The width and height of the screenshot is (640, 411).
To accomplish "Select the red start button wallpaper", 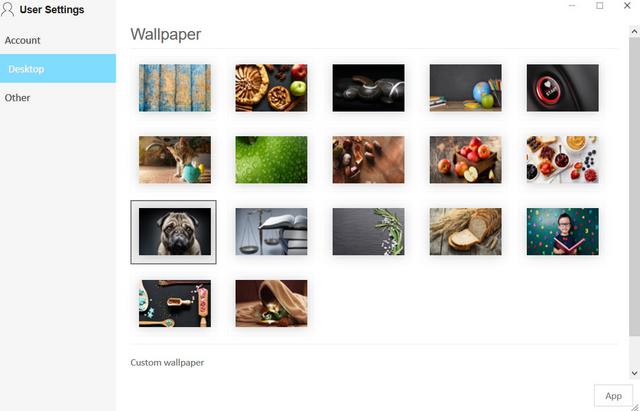I will [563, 88].
